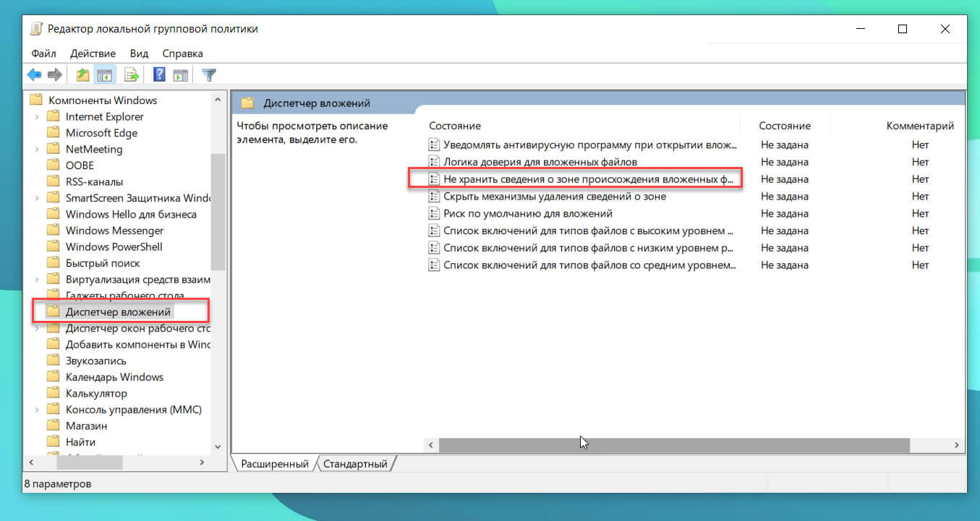Viewport: 980px width, 521px height.
Task: Click the folder icon of Microsoft Edge
Action: pyautogui.click(x=53, y=133)
